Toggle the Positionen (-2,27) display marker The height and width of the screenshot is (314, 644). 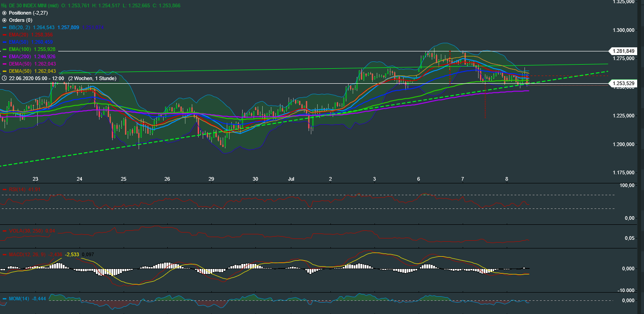click(4, 13)
